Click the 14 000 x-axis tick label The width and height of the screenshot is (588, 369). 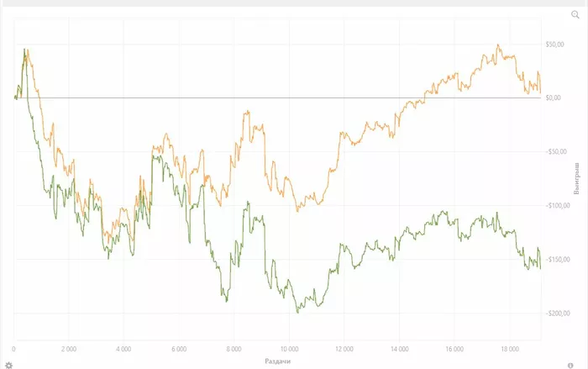point(399,348)
